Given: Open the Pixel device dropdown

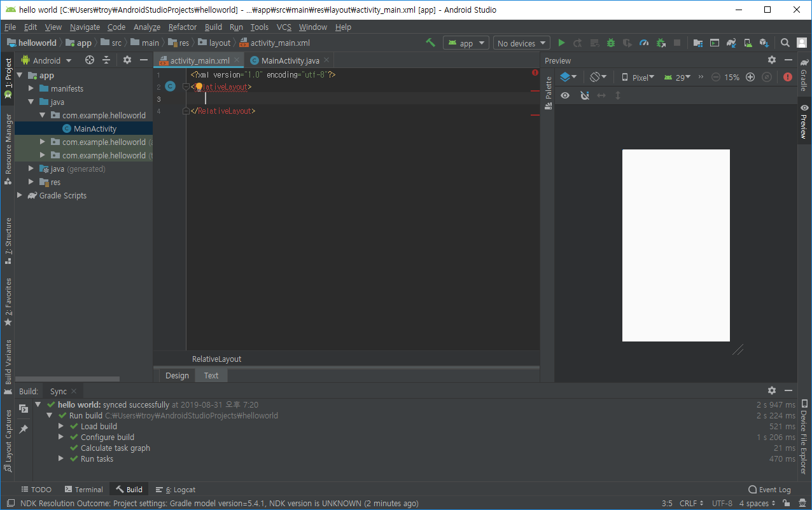Looking at the screenshot, I should click(x=638, y=77).
